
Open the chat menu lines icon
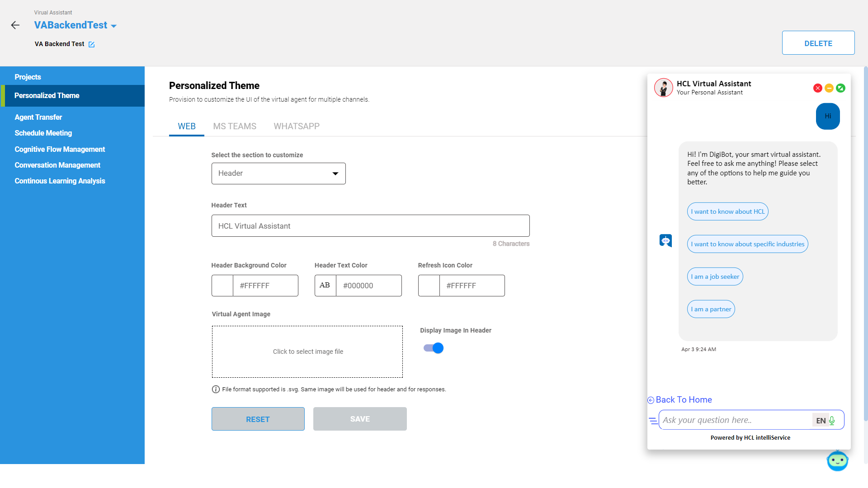click(653, 421)
